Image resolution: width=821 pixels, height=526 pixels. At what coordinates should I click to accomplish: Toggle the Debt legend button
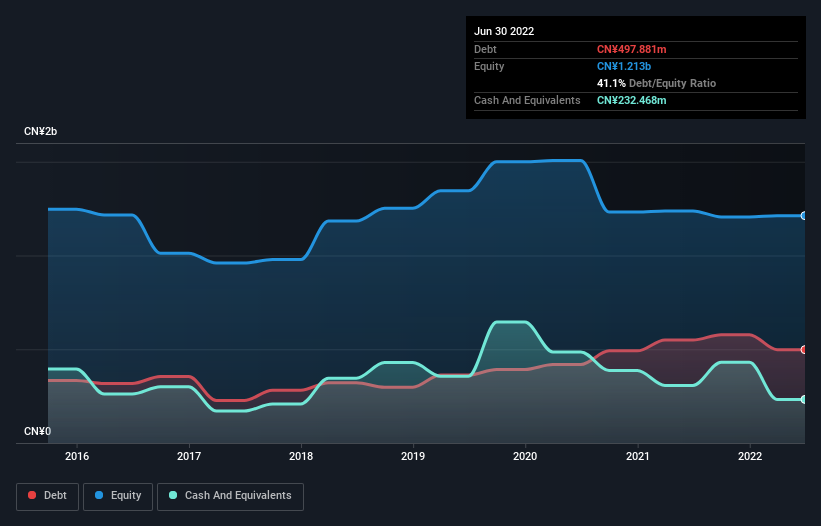(48, 496)
